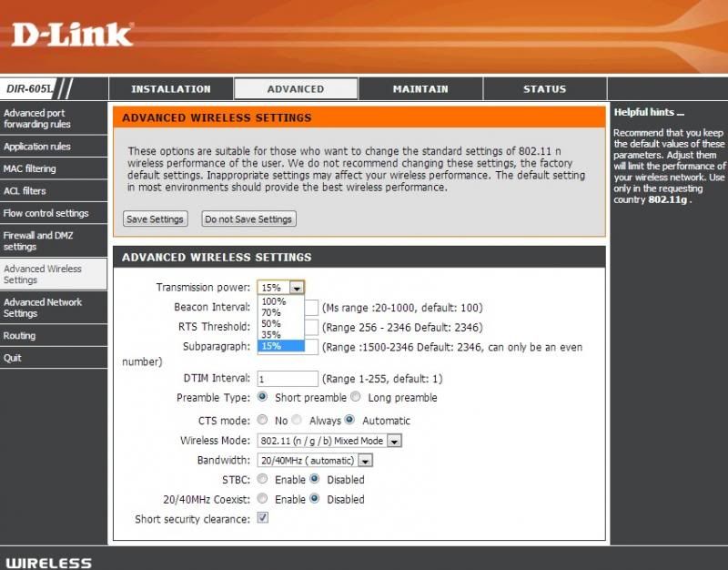The height and width of the screenshot is (570, 728).
Task: Switch to the Installation tab
Action: coord(170,89)
